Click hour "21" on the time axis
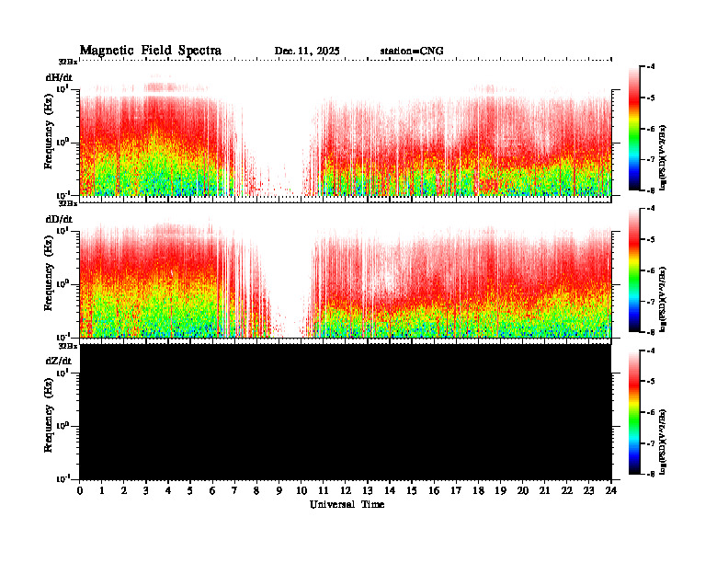The width and height of the screenshot is (728, 563). point(544,490)
